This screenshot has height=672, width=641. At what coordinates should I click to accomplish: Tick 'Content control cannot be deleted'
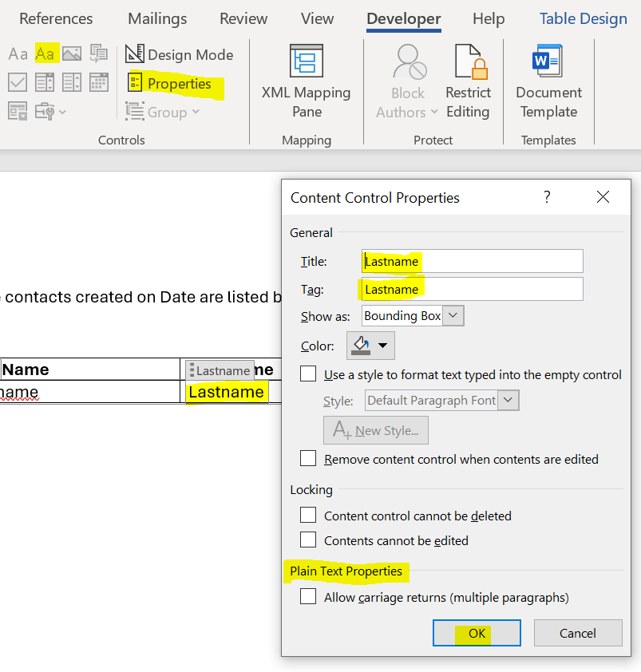[x=308, y=516]
